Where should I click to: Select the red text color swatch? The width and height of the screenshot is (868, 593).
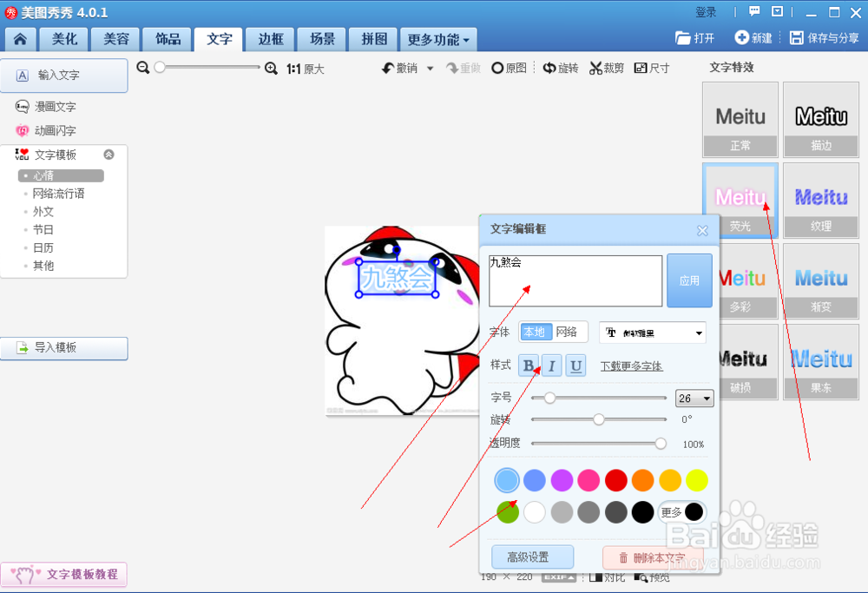tap(615, 480)
